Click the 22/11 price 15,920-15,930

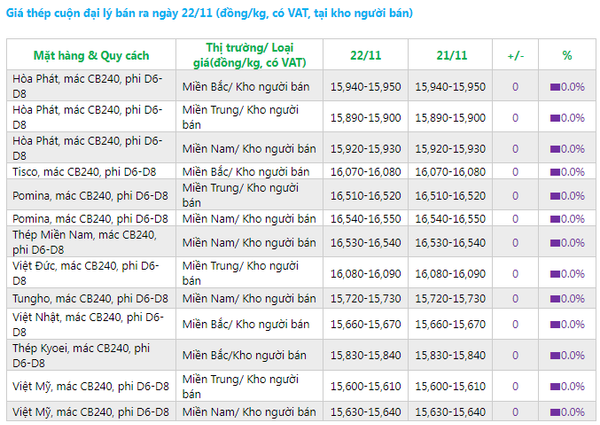[x=366, y=148]
